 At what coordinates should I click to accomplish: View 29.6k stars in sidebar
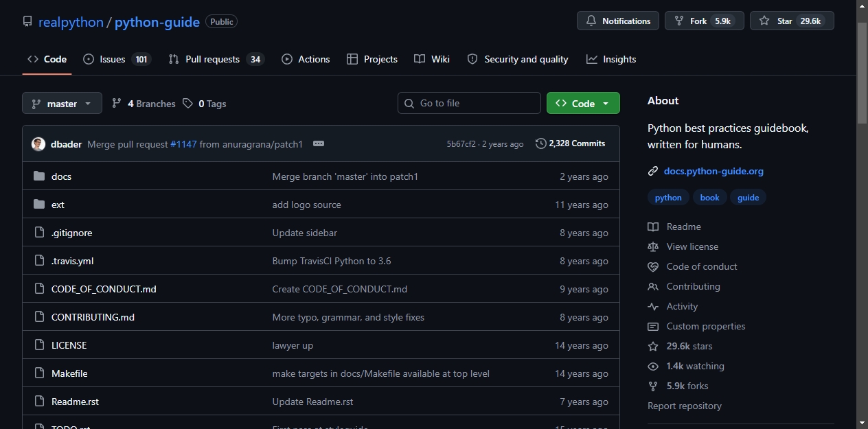tap(680, 346)
